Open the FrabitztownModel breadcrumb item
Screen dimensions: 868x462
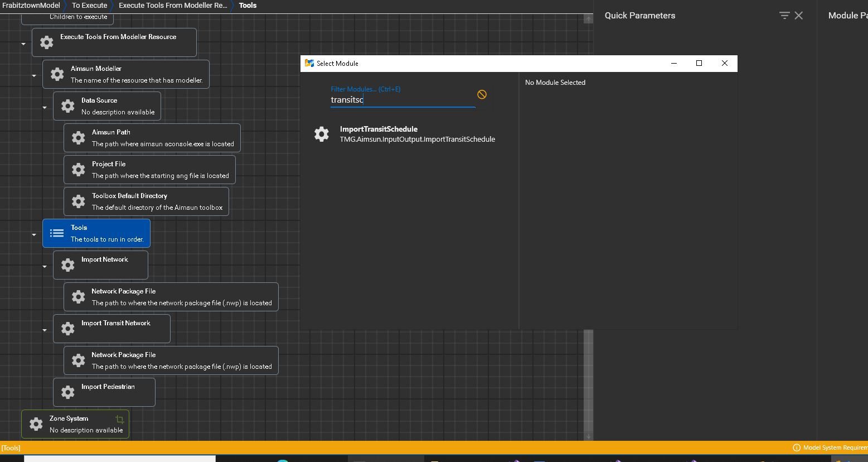pos(31,6)
